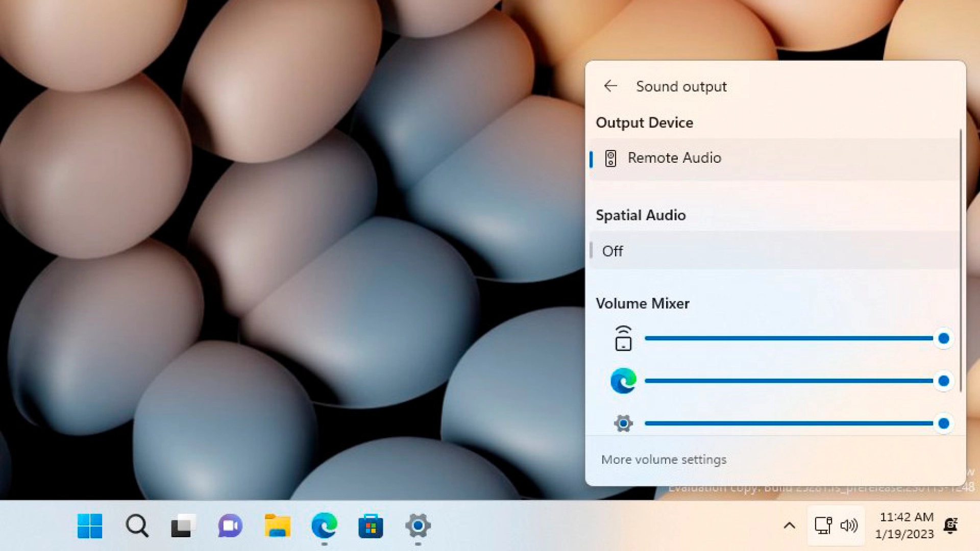Click the system sounds device icon in mixer
980x551 pixels.
coord(623,339)
